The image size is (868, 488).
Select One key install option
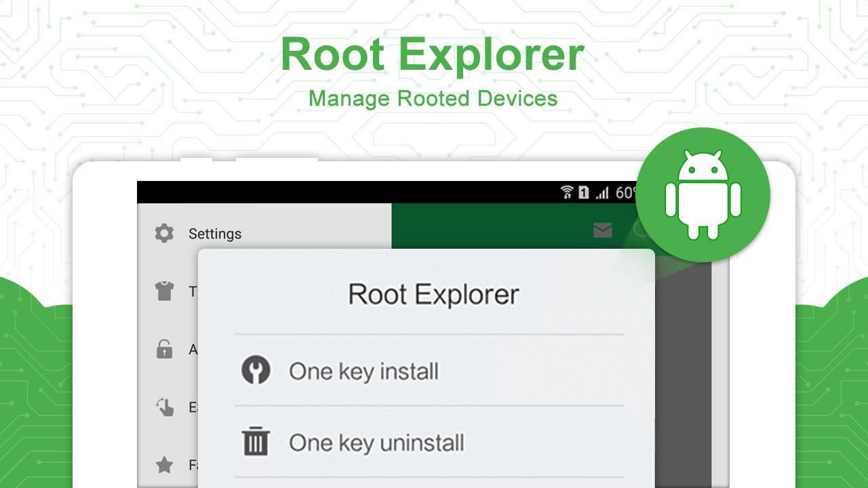tap(429, 371)
